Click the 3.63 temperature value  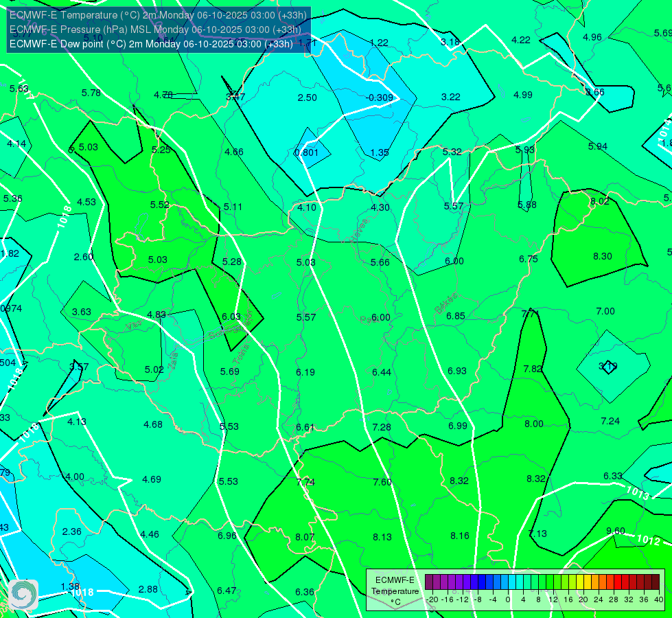(x=82, y=311)
